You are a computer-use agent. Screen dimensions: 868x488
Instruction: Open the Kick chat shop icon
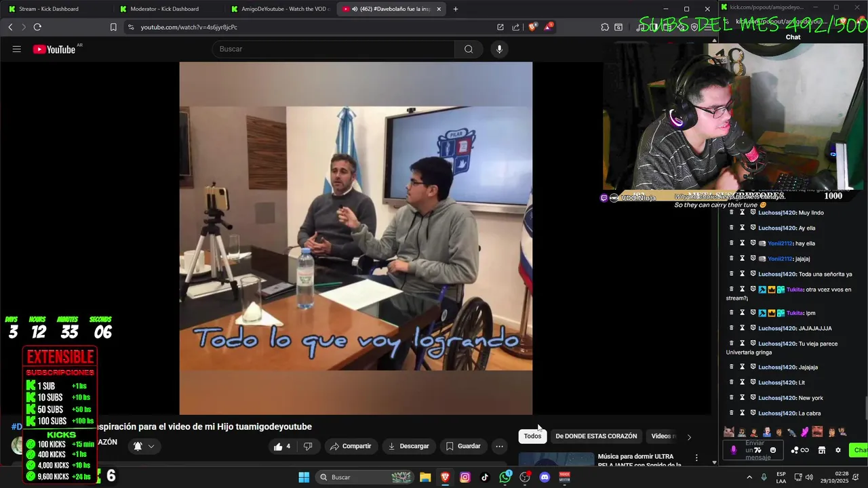click(x=822, y=450)
